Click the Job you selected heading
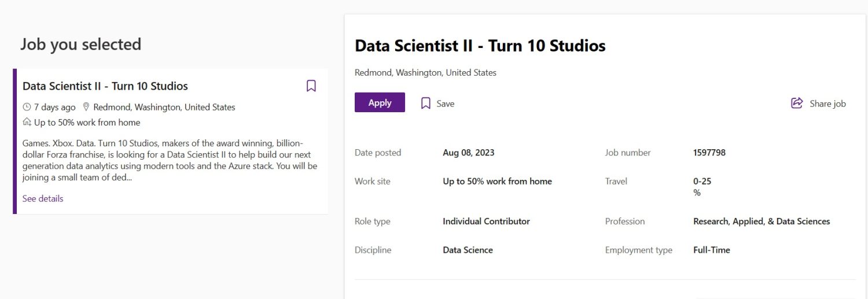 [81, 44]
